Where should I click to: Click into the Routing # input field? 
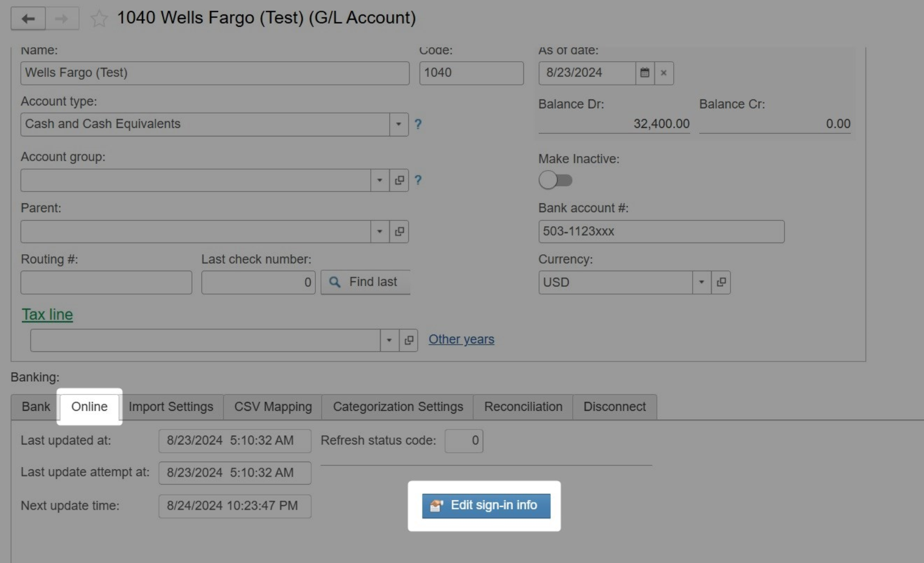(x=106, y=282)
